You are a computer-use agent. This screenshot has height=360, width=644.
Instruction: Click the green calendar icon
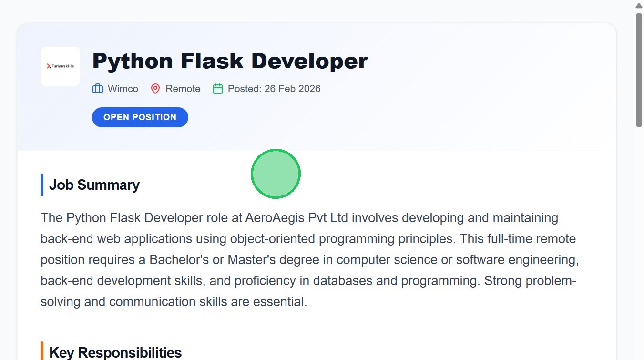(x=218, y=89)
